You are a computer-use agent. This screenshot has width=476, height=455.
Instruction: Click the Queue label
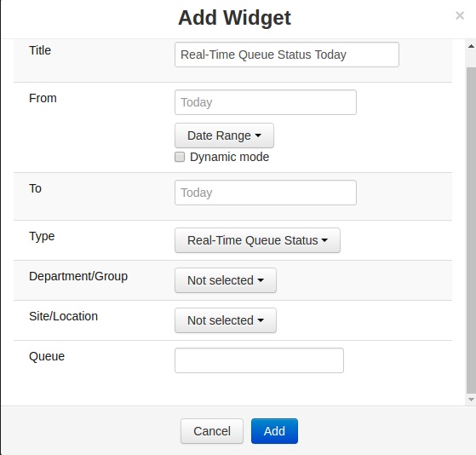(x=47, y=356)
